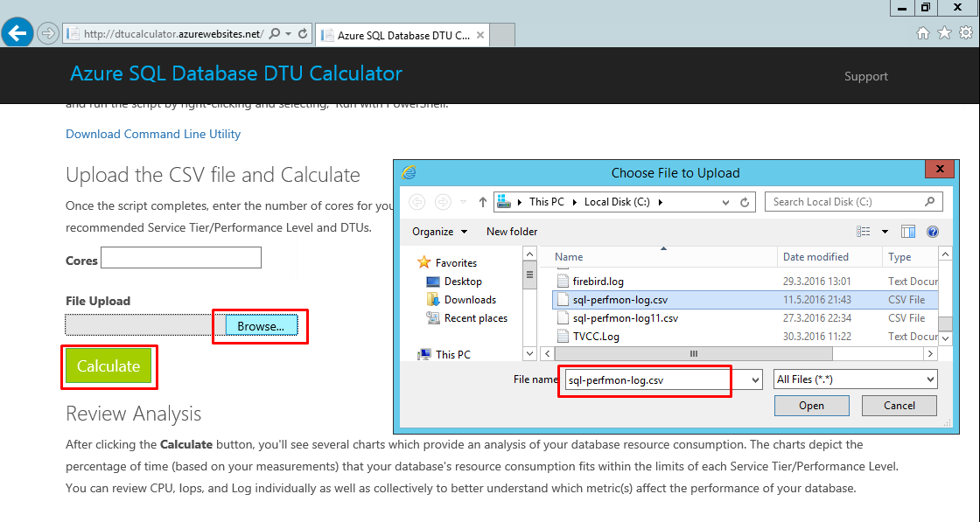Click the computer icon in dialog breadcrumb bar
The height and width of the screenshot is (522, 980).
click(x=503, y=202)
